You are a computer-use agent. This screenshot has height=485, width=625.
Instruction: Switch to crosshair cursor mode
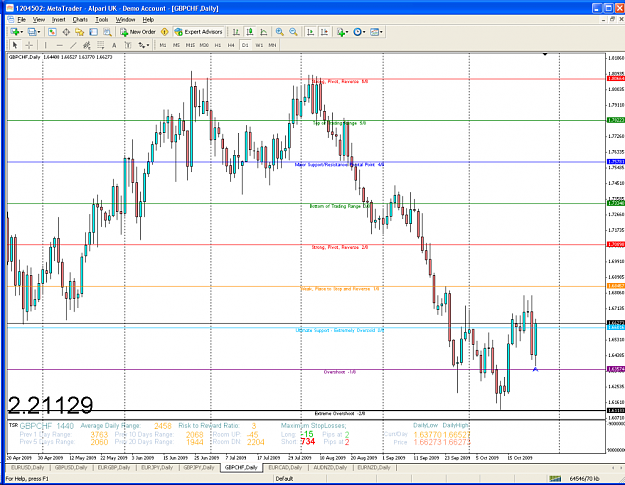(29, 45)
